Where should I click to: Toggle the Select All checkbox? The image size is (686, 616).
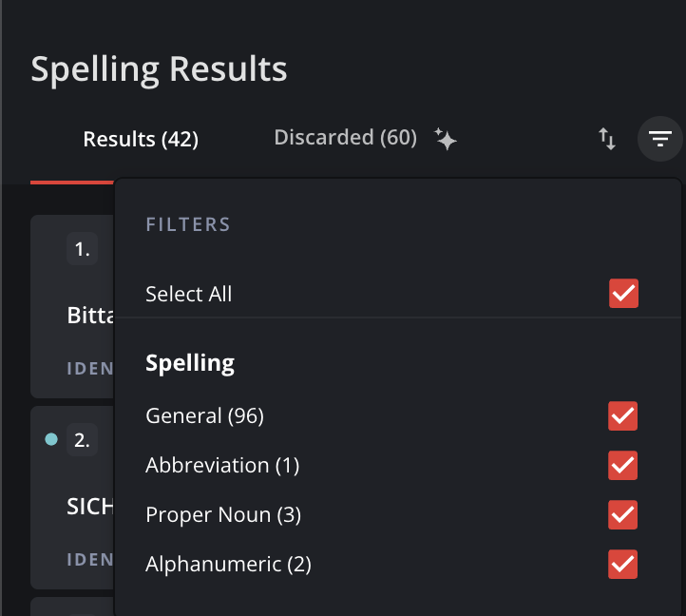[623, 294]
